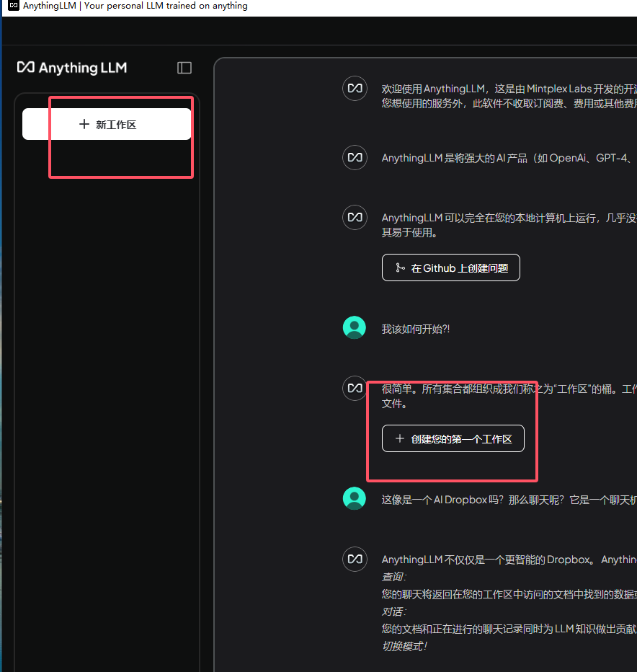The width and height of the screenshot is (637, 672).
Task: Click the italic text 切换模式!
Action: [x=404, y=646]
